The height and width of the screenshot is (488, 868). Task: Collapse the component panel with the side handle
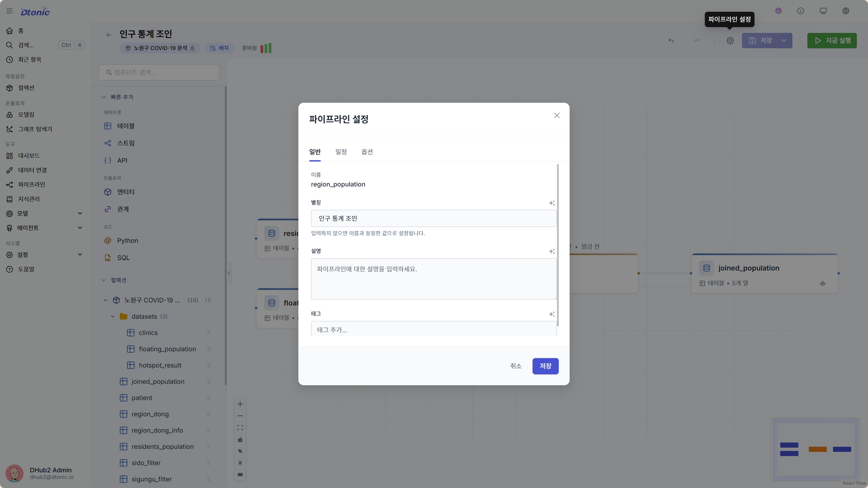[x=229, y=274]
